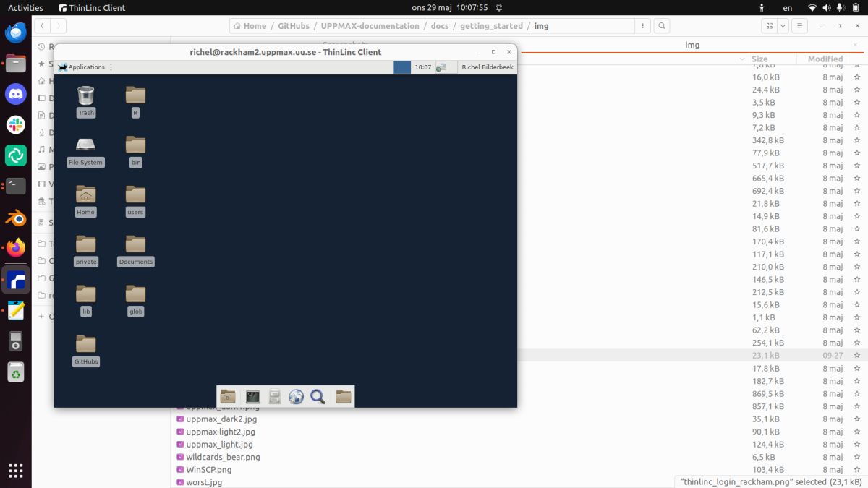The height and width of the screenshot is (488, 868).
Task: Open Application Finder magnifier icon
Action: [318, 396]
